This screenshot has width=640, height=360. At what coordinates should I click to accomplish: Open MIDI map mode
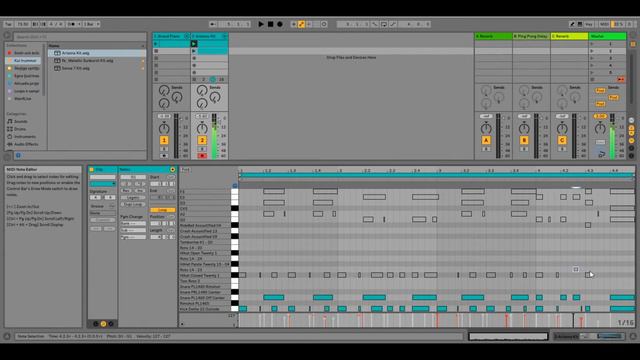click(604, 24)
